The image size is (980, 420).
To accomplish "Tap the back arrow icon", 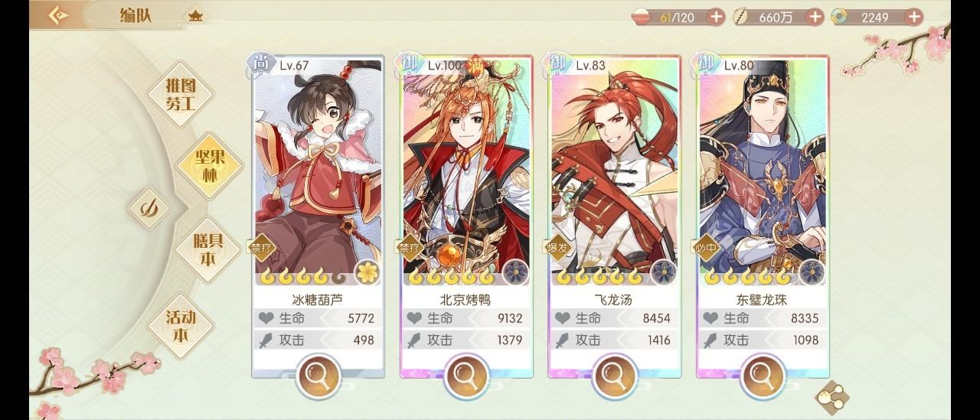I will point(58,15).
